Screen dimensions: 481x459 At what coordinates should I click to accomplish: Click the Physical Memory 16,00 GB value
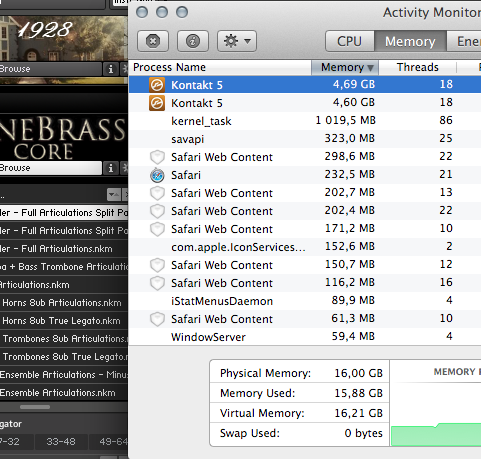[x=358, y=373]
